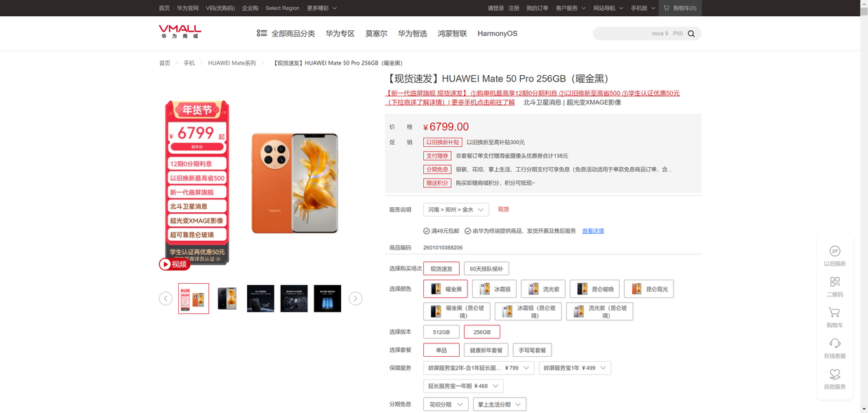Screen dimensions: 868x413
Task: Select the fourth product thumbnail
Action: 294,299
